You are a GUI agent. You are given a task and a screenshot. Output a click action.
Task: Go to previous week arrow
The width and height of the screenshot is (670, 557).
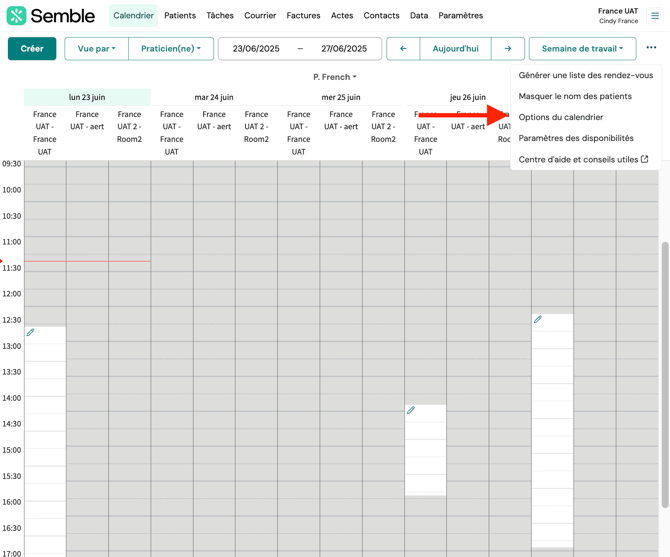(403, 48)
